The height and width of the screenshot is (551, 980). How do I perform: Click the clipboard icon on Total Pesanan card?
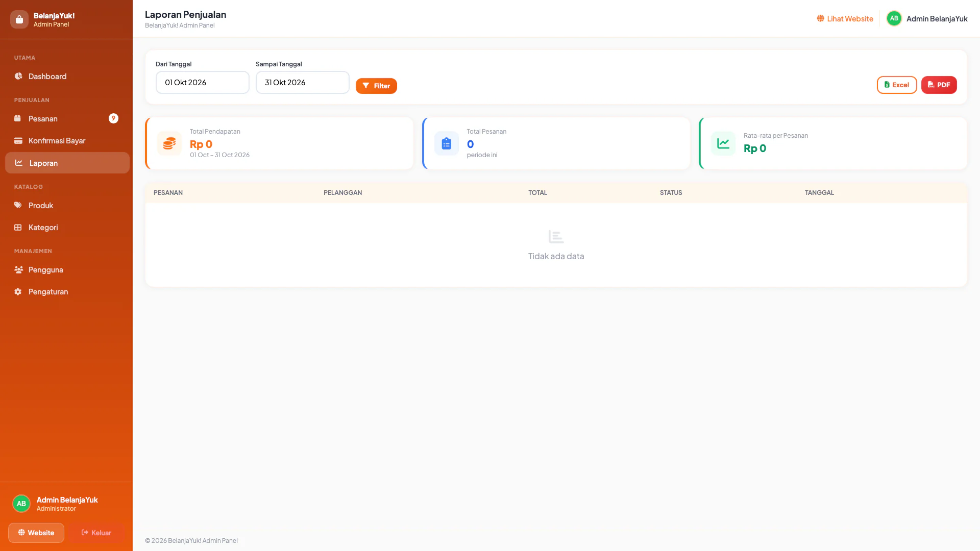click(x=447, y=143)
